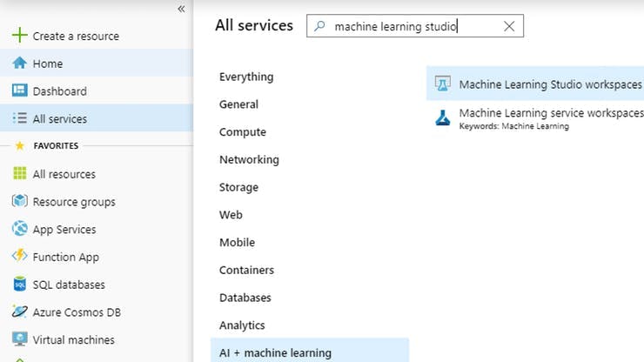Image resolution: width=644 pixels, height=362 pixels.
Task: Click the Resource groups cube icon
Action: [x=19, y=201]
